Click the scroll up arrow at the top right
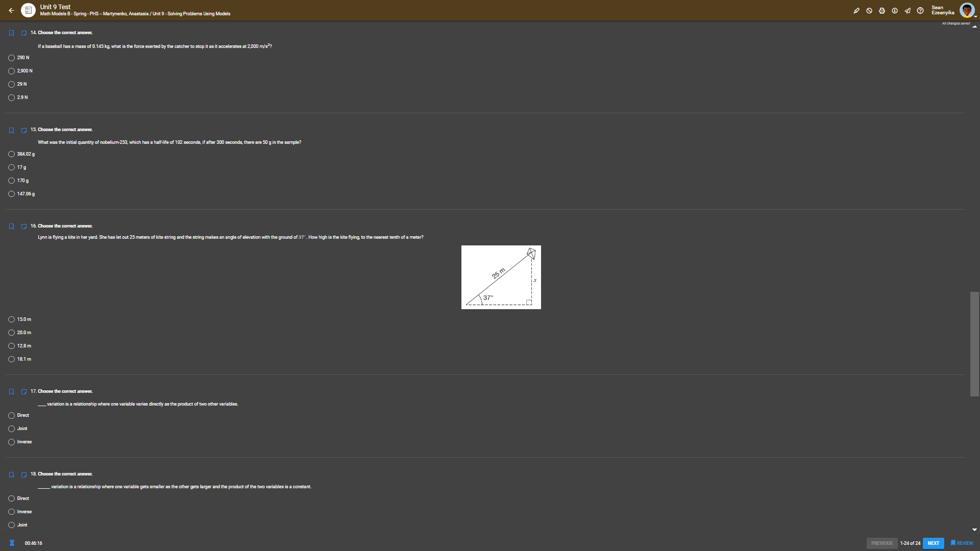 point(974,27)
